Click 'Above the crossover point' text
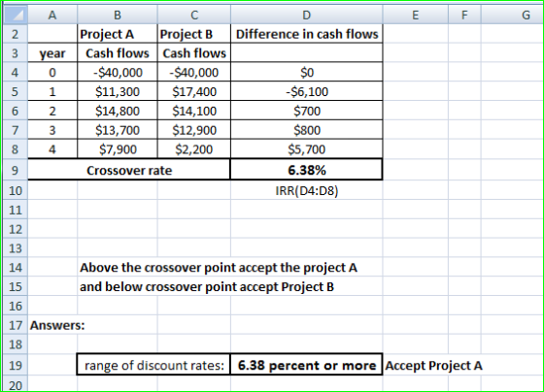The image size is (544, 392). [219, 268]
